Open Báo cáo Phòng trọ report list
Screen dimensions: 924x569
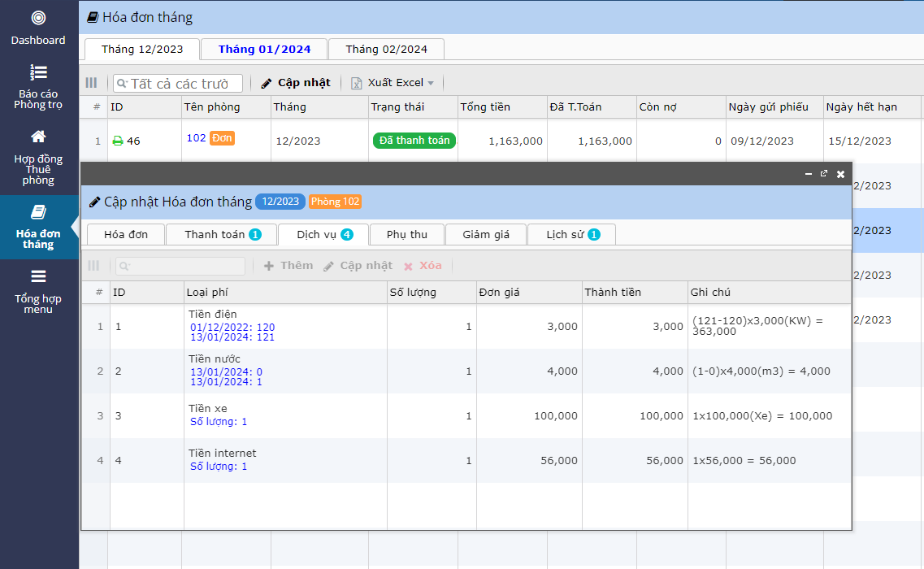[38, 72]
